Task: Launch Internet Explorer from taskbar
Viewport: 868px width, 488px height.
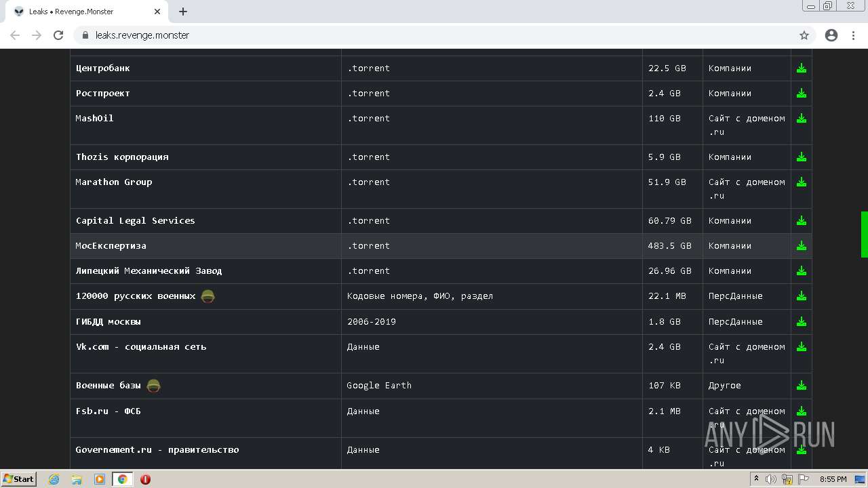Action: (x=54, y=479)
